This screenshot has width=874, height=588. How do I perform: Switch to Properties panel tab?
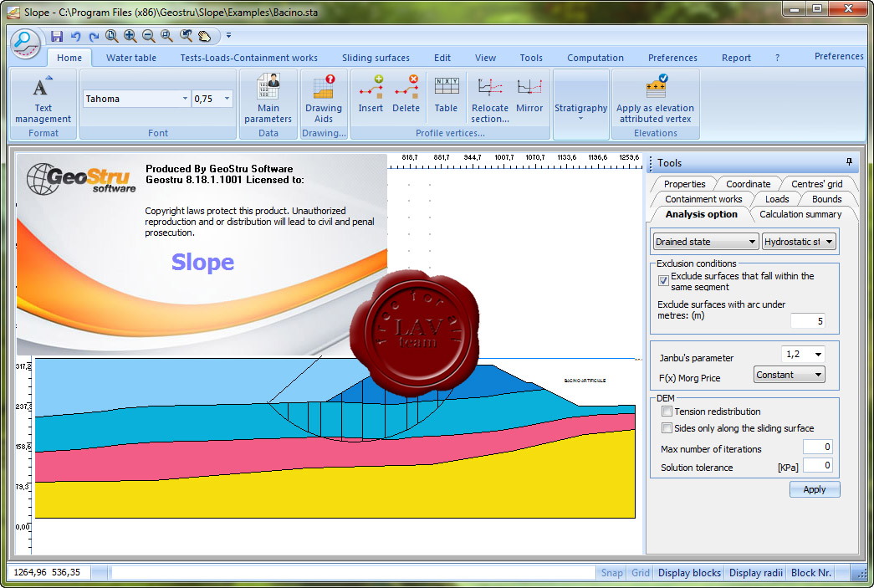point(684,184)
